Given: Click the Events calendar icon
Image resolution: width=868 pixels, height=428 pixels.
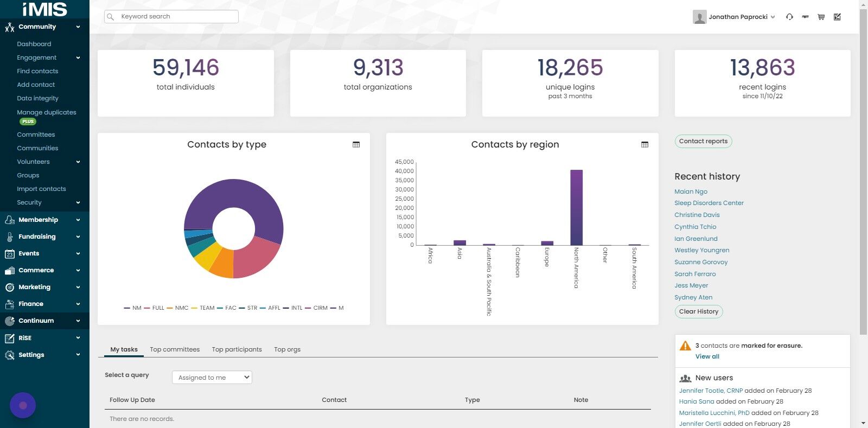Looking at the screenshot, I should 9,253.
